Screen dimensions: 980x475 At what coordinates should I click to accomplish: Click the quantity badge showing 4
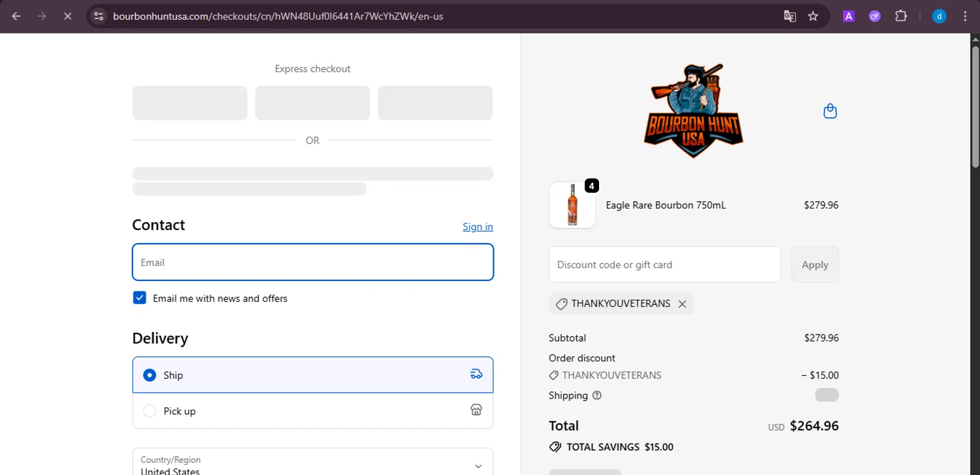point(591,186)
